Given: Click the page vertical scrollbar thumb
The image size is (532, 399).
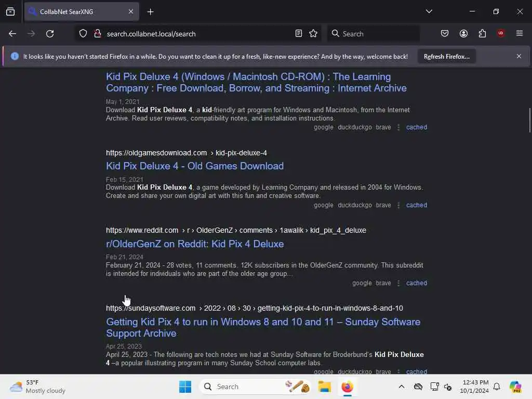Looking at the screenshot, I should pos(529,120).
